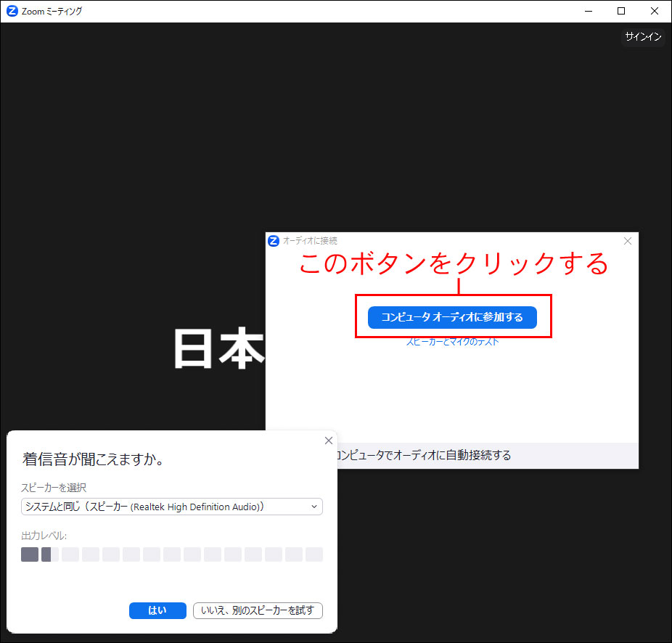
Task: Click the 出力レベル meter bar
Action: [x=172, y=554]
